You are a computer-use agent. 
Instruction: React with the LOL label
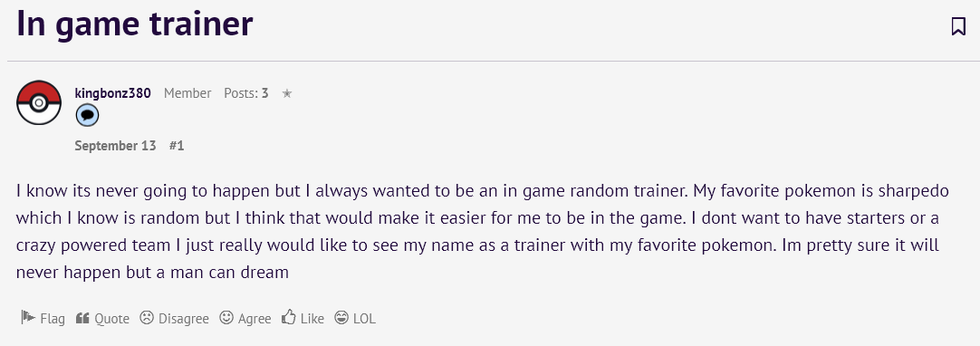[x=364, y=319]
